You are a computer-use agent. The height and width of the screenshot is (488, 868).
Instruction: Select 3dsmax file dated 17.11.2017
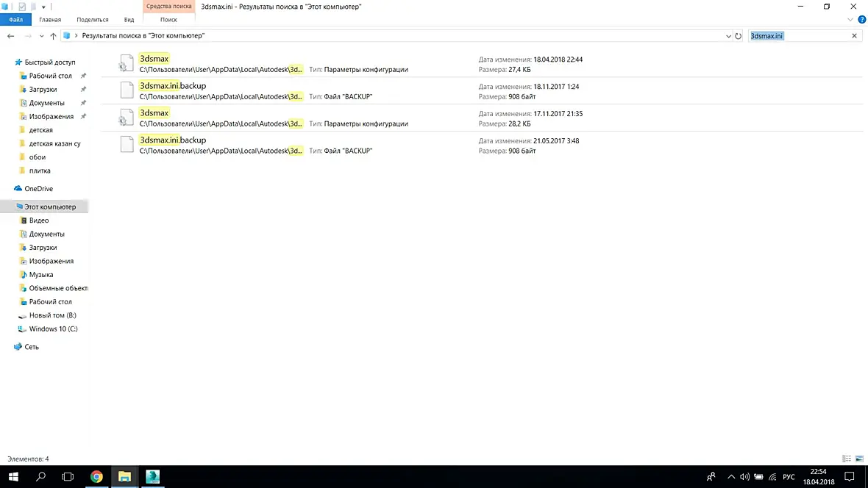(x=482, y=118)
